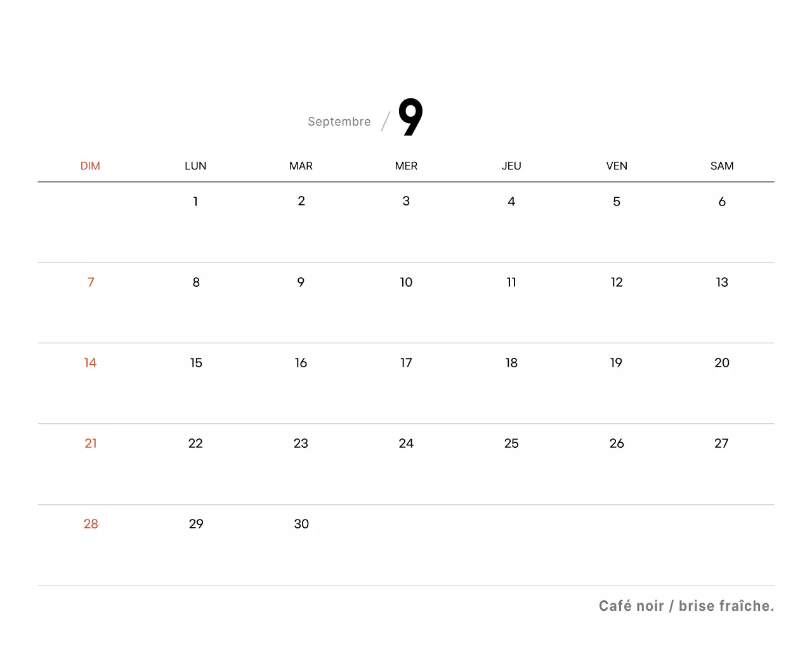The width and height of the screenshot is (812, 654).
Task: Click the Café noir / brise fraîche footer text
Action: tap(686, 606)
